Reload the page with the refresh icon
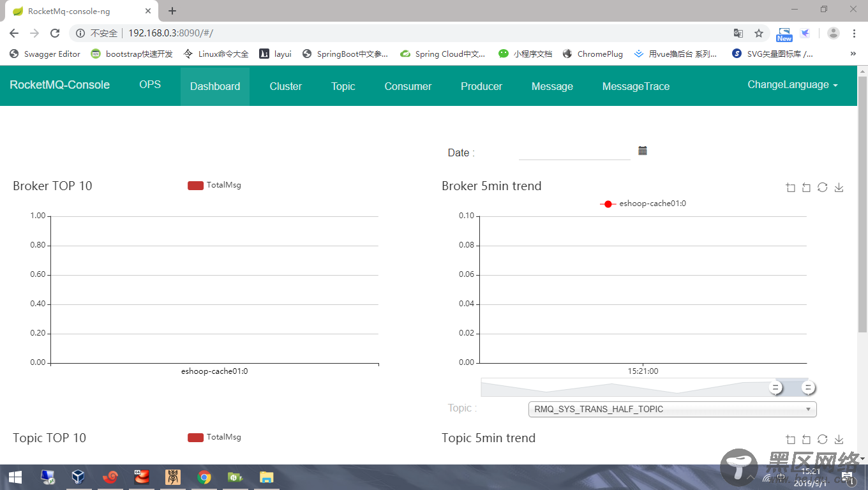The height and width of the screenshot is (490, 868). click(x=55, y=33)
